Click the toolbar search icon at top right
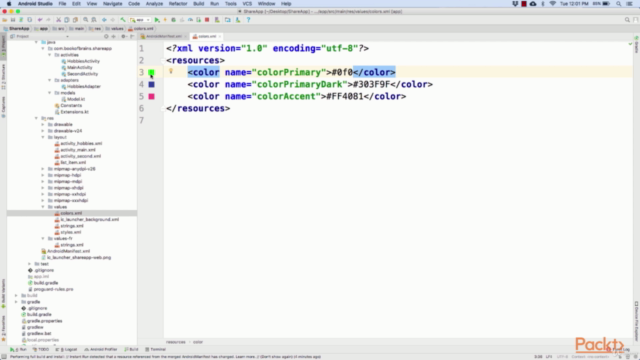 pyautogui.click(x=627, y=20)
